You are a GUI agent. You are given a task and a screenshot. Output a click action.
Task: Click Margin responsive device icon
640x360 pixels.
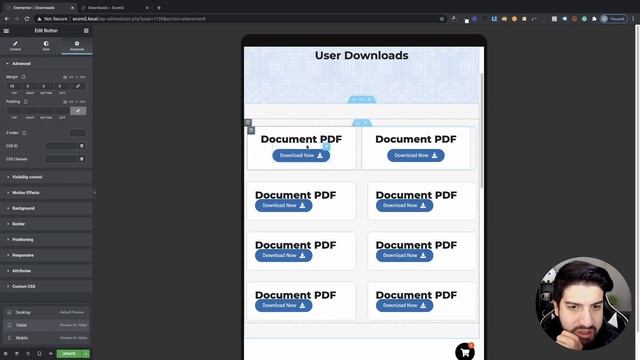[24, 77]
